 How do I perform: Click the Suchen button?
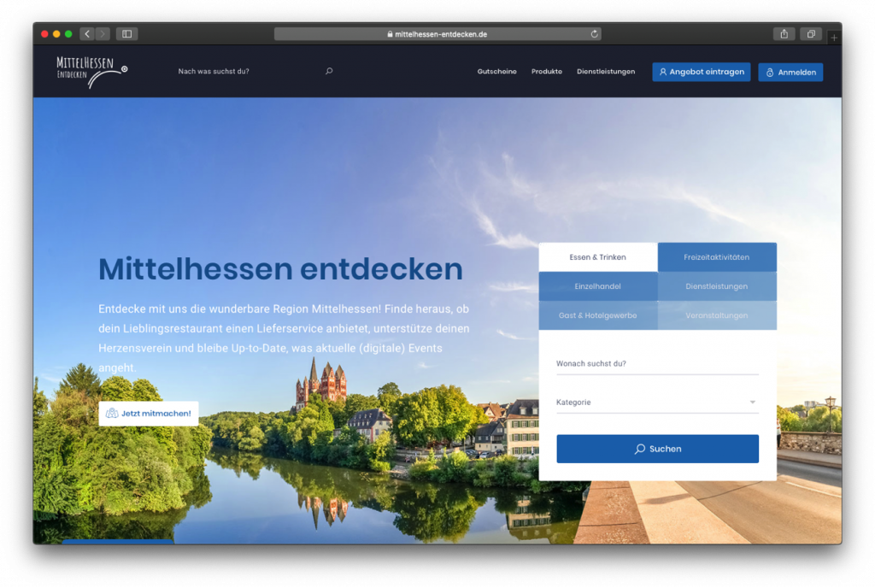tap(657, 449)
